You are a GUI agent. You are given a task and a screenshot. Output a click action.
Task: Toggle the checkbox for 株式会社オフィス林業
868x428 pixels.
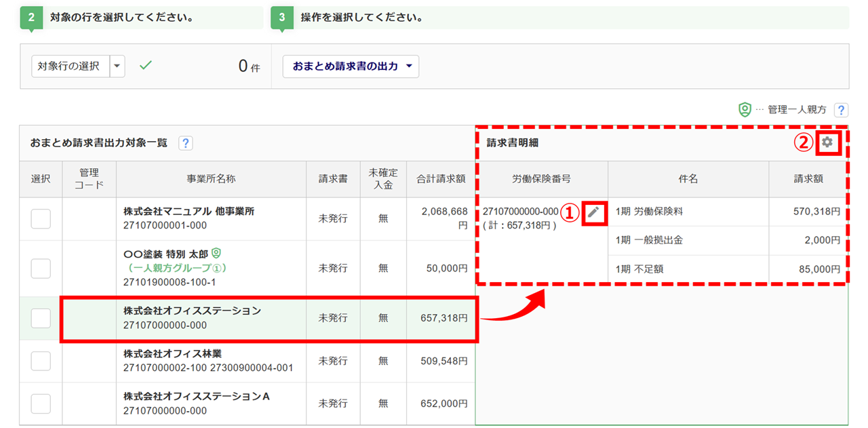[41, 361]
